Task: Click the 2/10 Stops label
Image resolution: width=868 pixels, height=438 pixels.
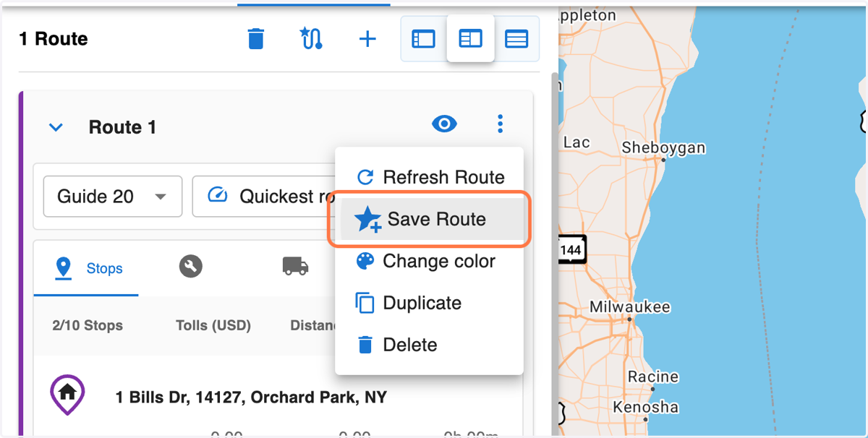Action: [88, 325]
